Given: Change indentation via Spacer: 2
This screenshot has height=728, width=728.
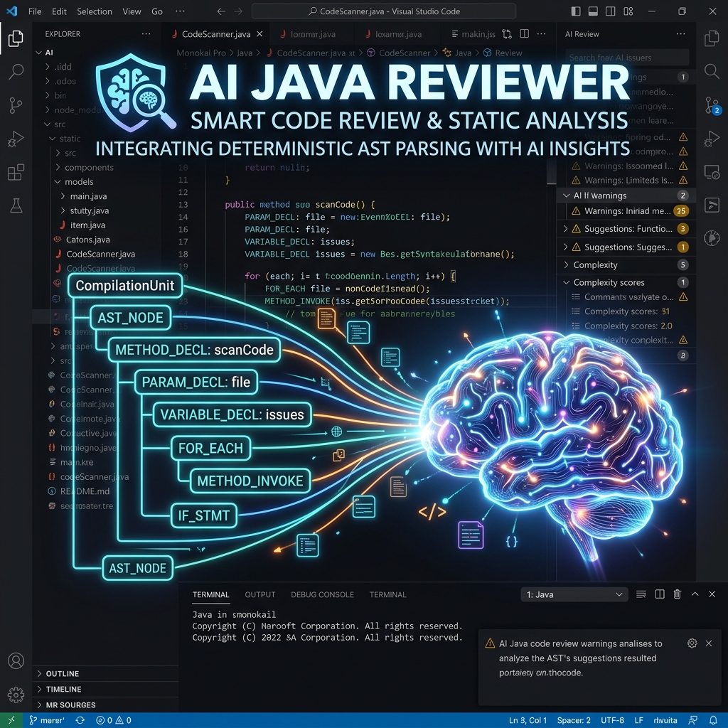Looking at the screenshot, I should tap(574, 720).
